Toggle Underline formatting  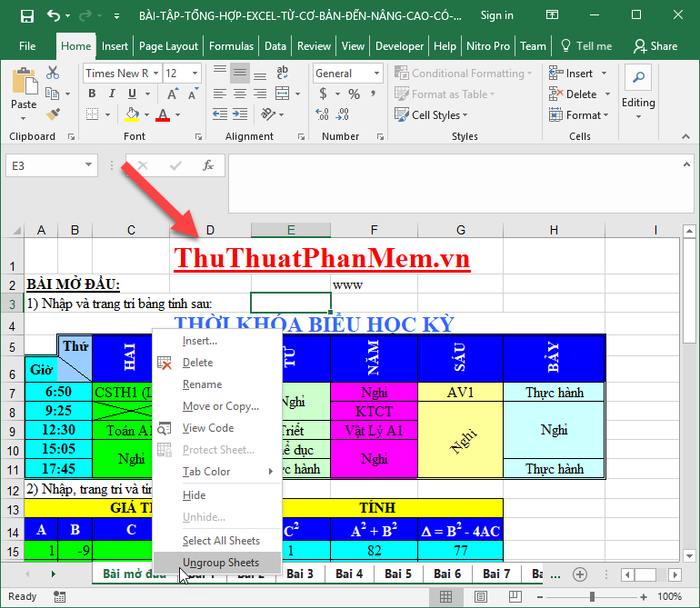[x=130, y=95]
